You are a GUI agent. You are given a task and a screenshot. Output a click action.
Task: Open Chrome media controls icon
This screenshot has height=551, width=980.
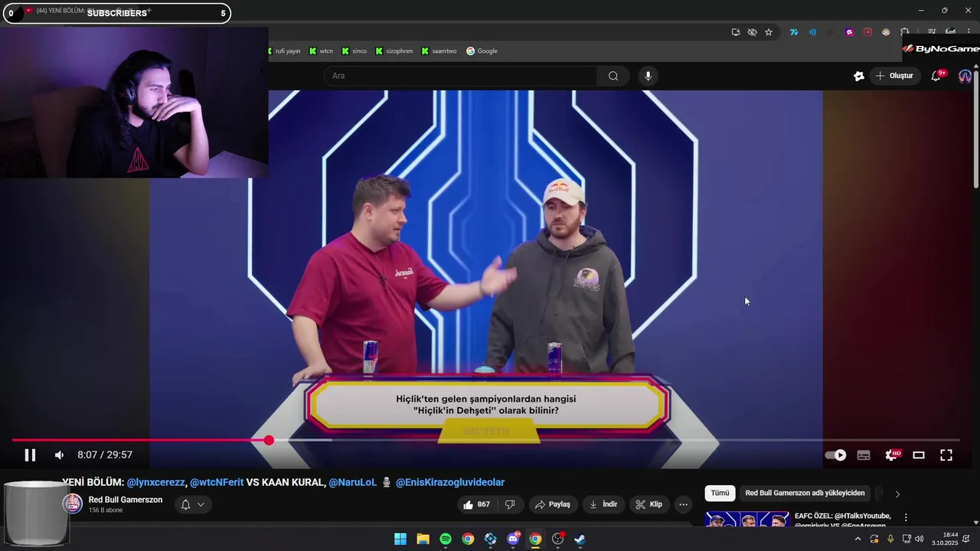point(932,31)
